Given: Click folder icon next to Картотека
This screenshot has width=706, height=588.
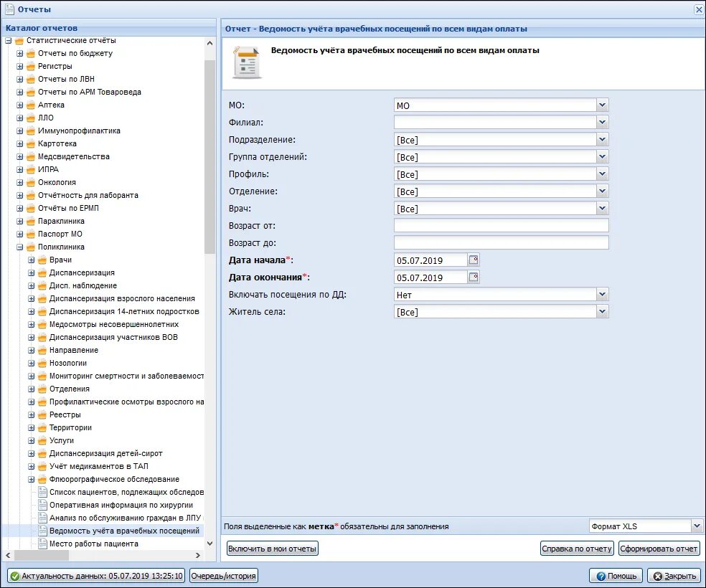Looking at the screenshot, I should point(31,143).
